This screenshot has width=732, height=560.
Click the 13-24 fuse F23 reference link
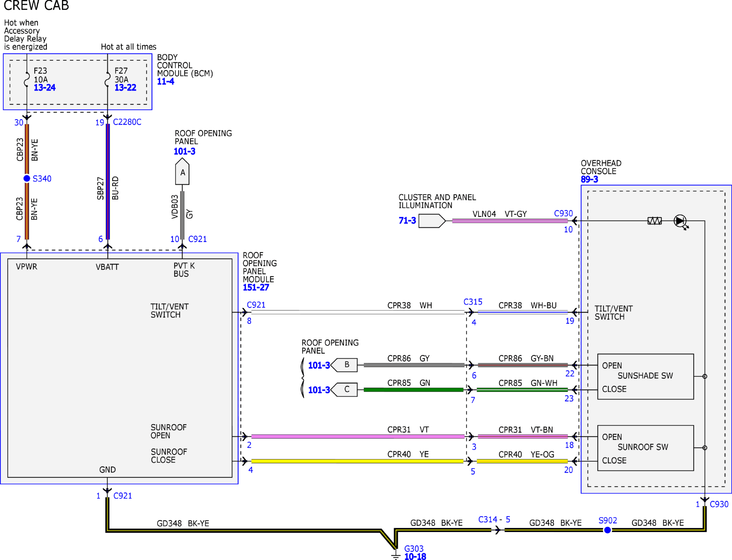pos(45,88)
